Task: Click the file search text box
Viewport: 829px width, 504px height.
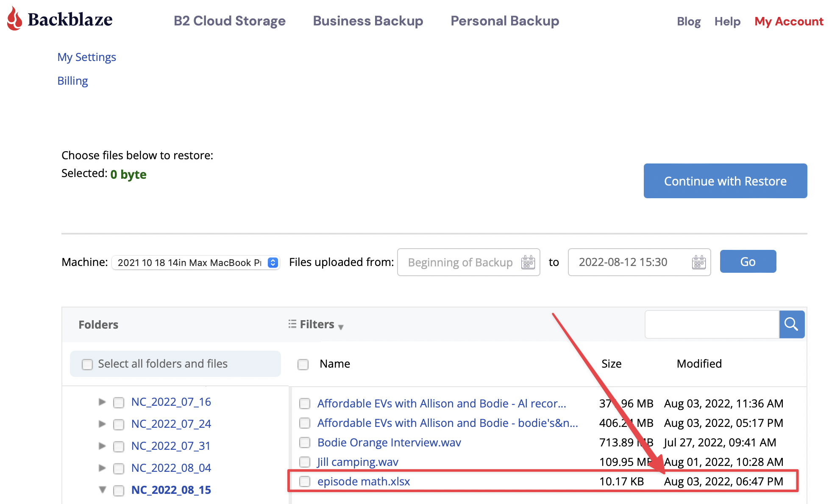Action: (712, 324)
